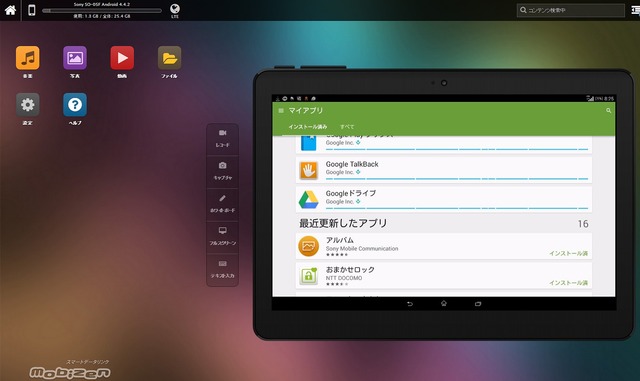The height and width of the screenshot is (381, 640).
Task: Click device storage usage bar
Action: coord(102,11)
